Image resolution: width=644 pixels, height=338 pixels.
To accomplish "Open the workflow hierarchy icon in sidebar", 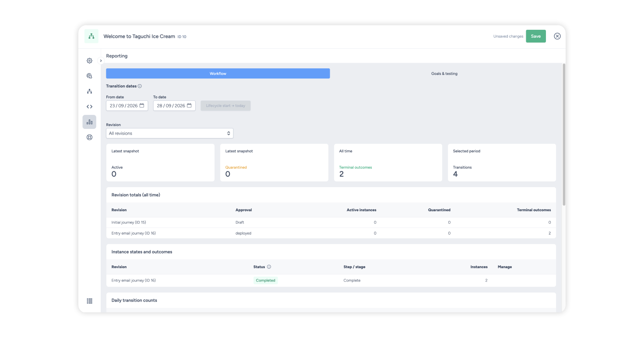I will pyautogui.click(x=89, y=91).
